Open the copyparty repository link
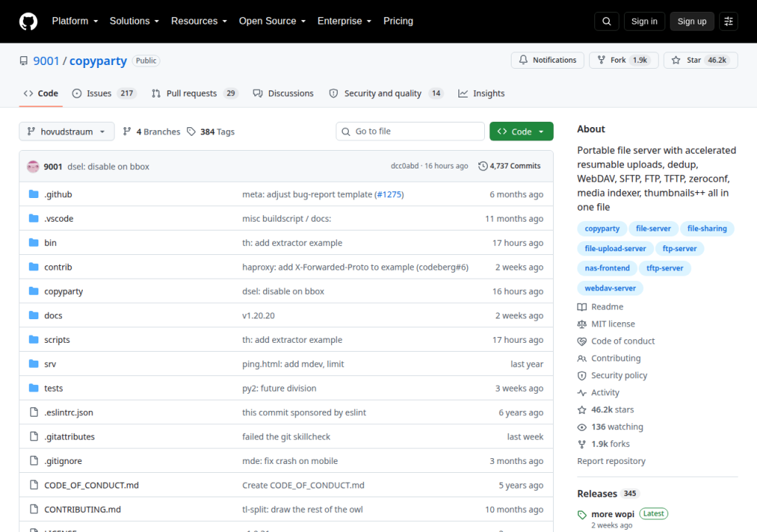 [x=98, y=61]
